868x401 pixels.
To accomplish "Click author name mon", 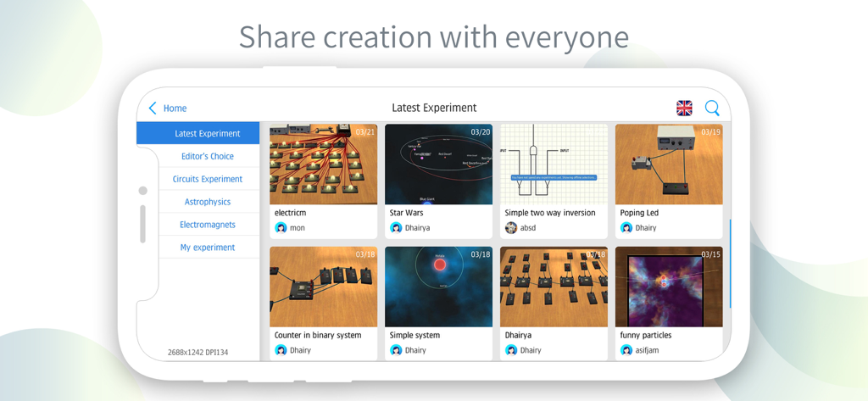I will [298, 228].
